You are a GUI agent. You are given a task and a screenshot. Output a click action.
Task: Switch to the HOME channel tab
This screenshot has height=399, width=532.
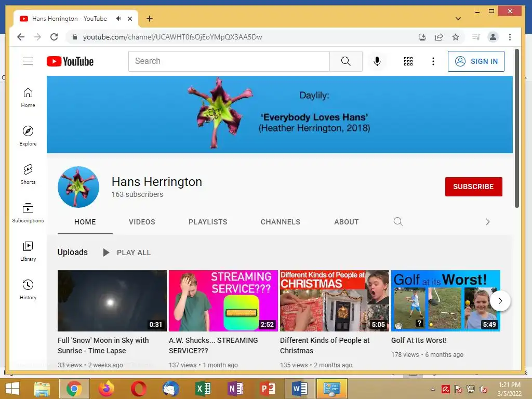[x=85, y=222]
